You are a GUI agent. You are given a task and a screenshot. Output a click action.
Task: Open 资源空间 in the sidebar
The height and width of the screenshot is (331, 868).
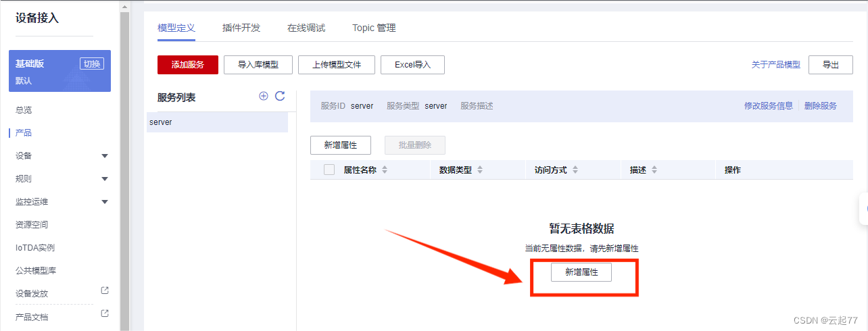click(x=32, y=225)
